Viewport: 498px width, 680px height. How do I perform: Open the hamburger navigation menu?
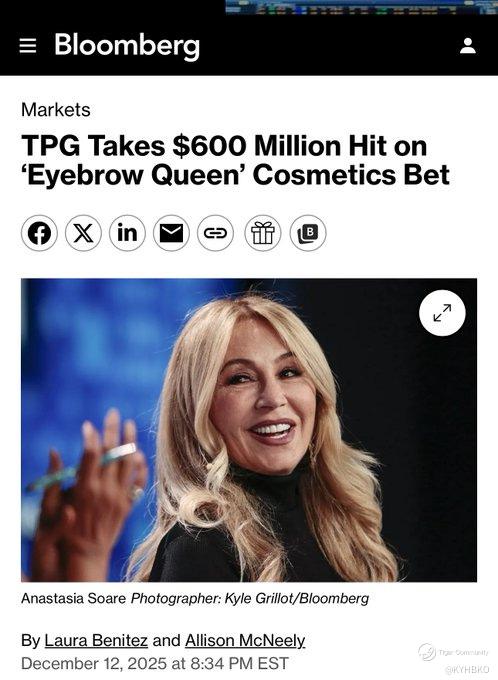(28, 46)
